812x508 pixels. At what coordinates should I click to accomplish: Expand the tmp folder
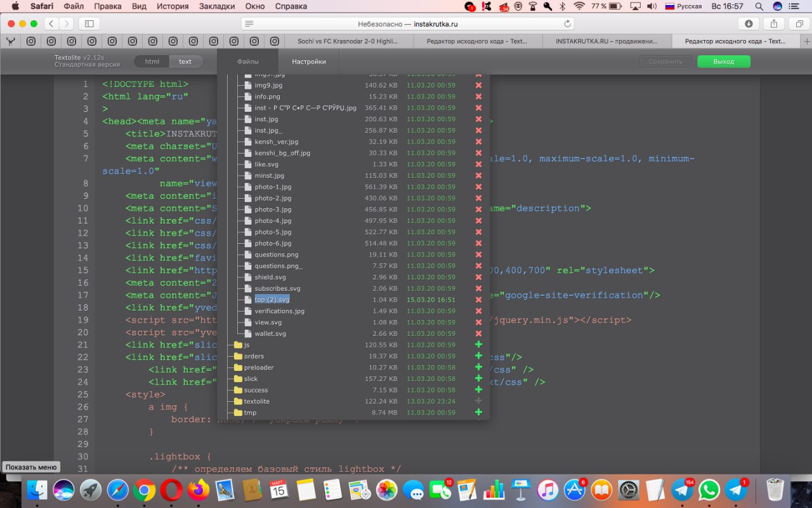coord(250,413)
